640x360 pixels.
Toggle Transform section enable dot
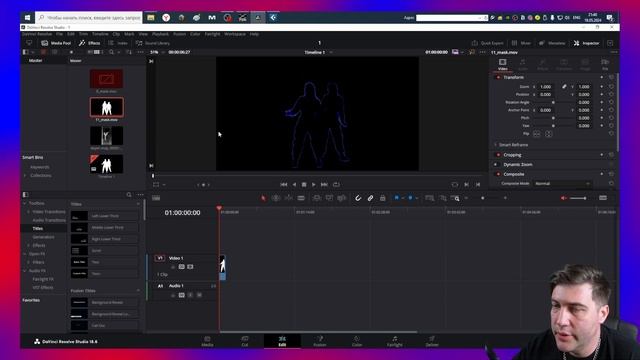pyautogui.click(x=498, y=77)
